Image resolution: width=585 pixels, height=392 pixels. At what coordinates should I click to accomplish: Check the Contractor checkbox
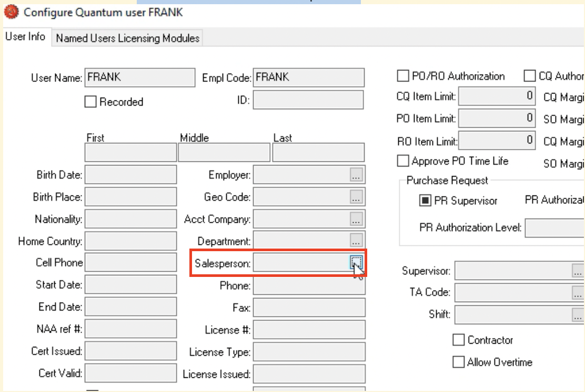click(459, 340)
